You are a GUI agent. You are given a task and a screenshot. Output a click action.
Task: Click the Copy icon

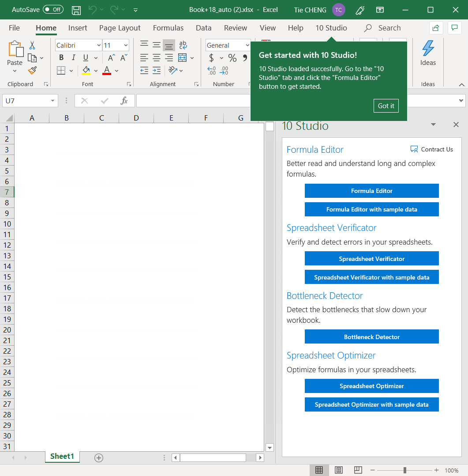(32, 58)
